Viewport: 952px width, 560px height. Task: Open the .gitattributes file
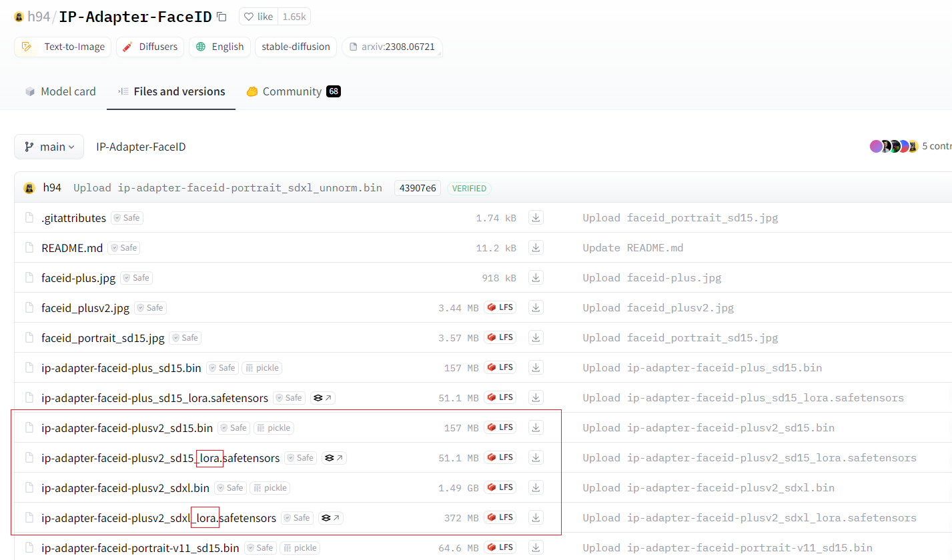coord(73,218)
